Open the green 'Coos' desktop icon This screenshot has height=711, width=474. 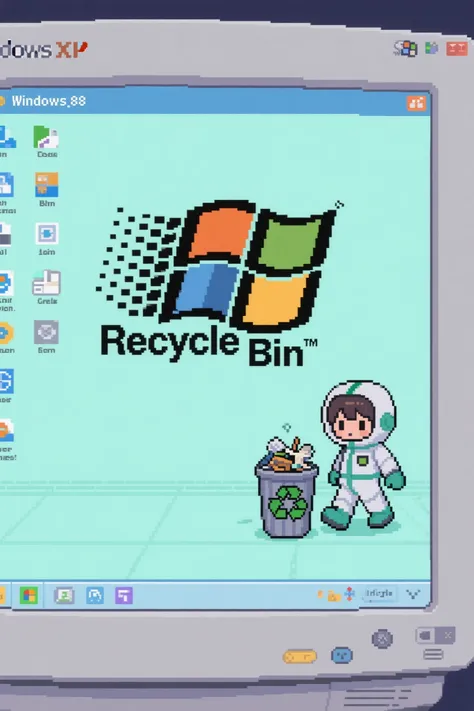click(46, 138)
